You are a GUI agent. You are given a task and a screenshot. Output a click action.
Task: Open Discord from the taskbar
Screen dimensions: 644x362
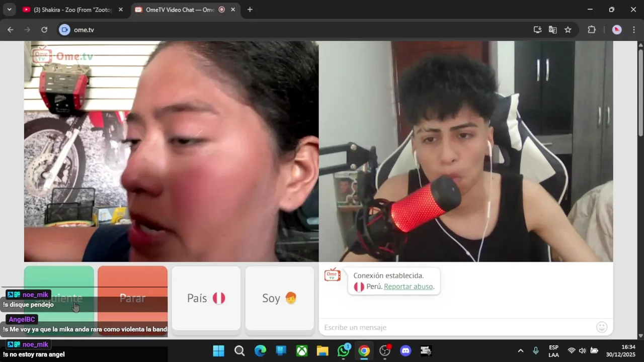[x=406, y=351]
